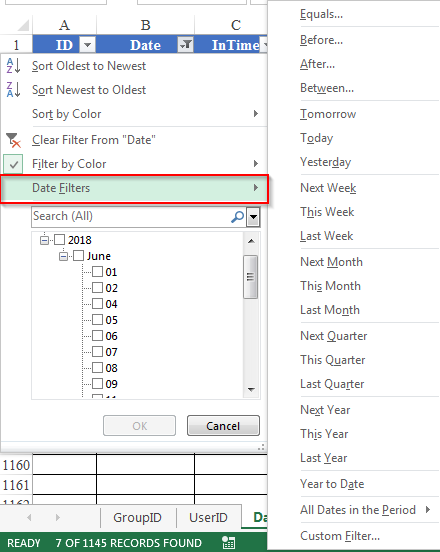This screenshot has width=440, height=552.
Task: Collapse the 2018 tree node
Action: point(44,240)
